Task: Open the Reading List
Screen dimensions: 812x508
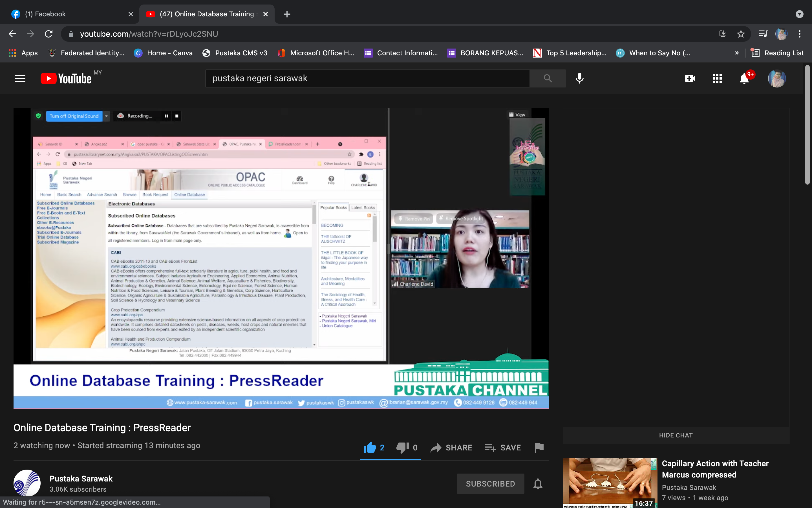Action: 777,53
